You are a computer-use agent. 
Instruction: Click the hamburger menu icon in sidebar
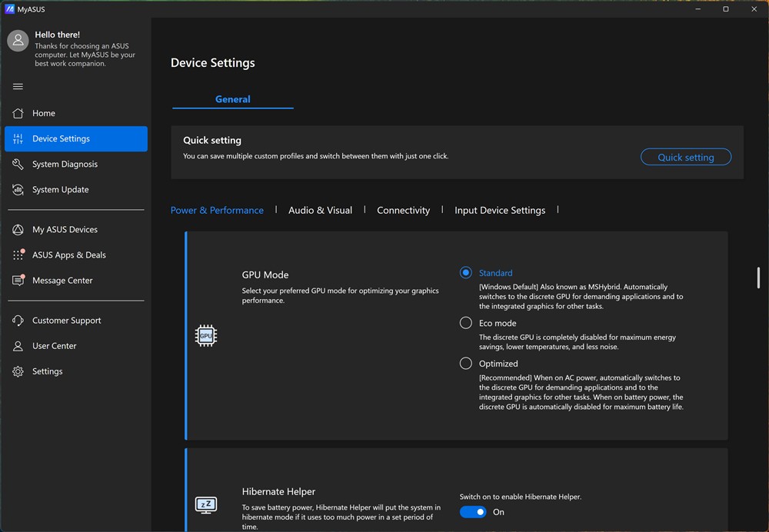18,86
